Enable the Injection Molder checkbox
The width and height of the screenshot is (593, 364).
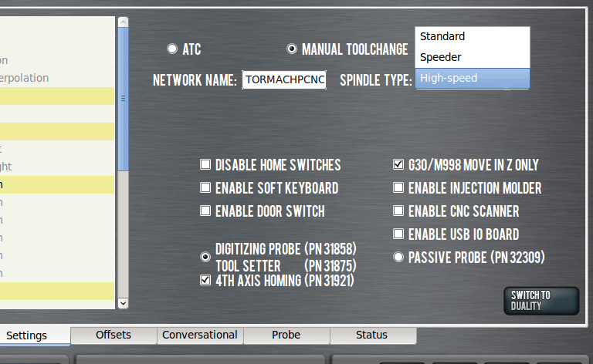pyautogui.click(x=398, y=187)
